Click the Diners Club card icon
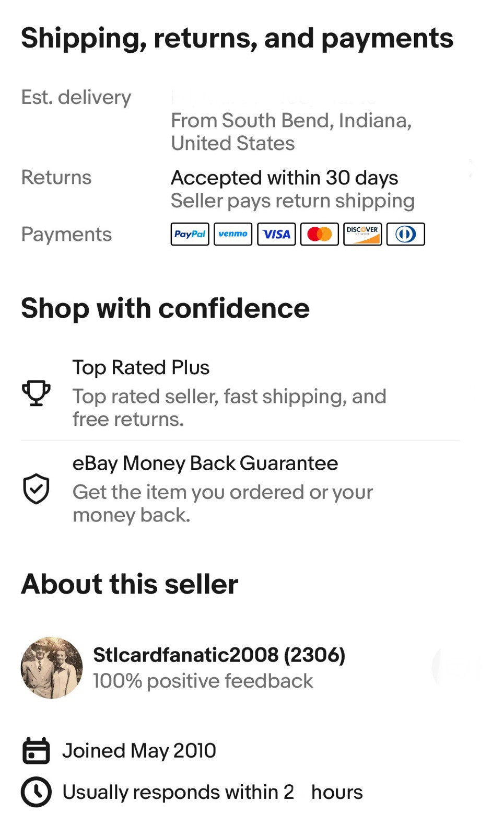504x836 pixels. [406, 234]
